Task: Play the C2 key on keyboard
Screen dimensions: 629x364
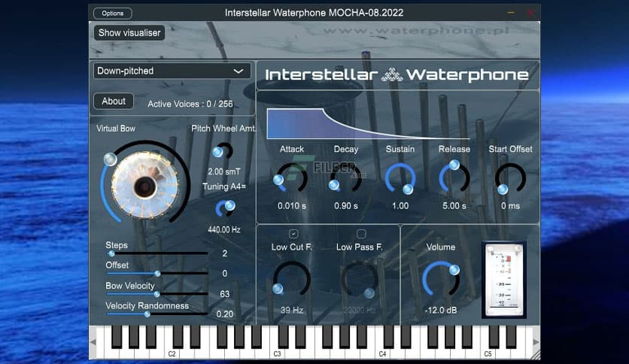Action: pyautogui.click(x=172, y=353)
